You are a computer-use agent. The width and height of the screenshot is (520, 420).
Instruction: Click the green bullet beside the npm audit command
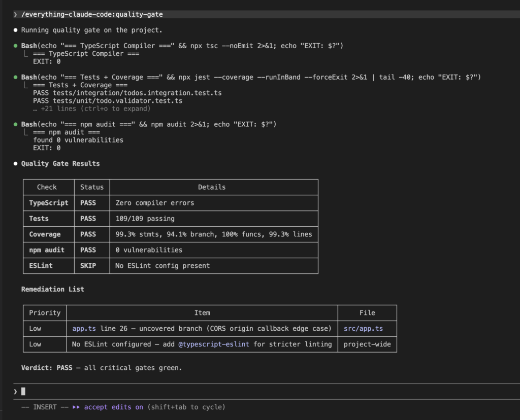pyautogui.click(x=16, y=124)
